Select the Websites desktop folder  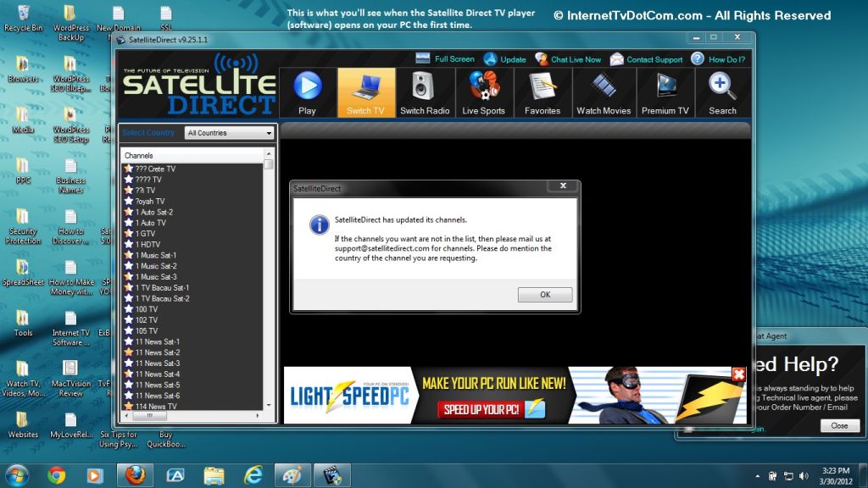23,425
